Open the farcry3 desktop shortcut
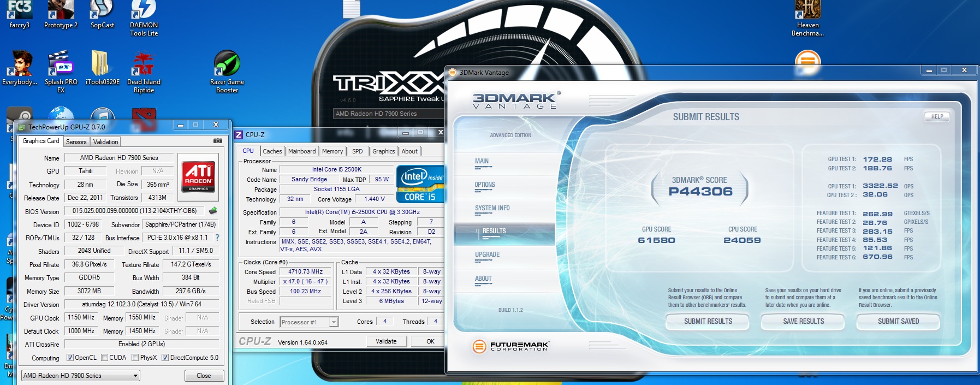 click(20, 15)
